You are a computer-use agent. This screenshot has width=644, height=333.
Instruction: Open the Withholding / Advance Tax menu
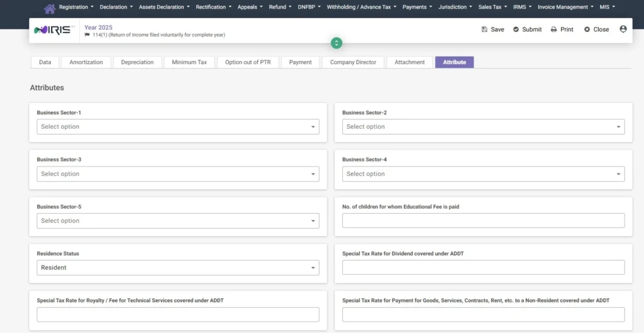(362, 7)
